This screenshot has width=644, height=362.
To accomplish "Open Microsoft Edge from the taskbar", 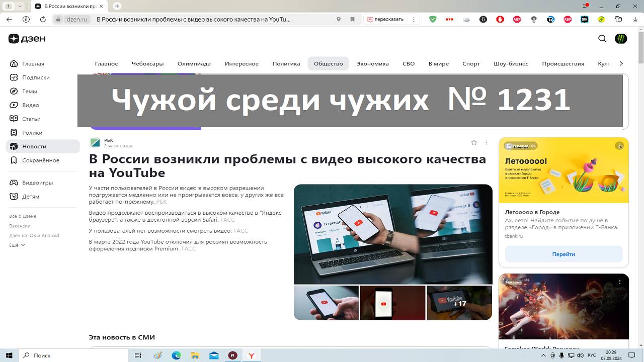I will [x=176, y=355].
